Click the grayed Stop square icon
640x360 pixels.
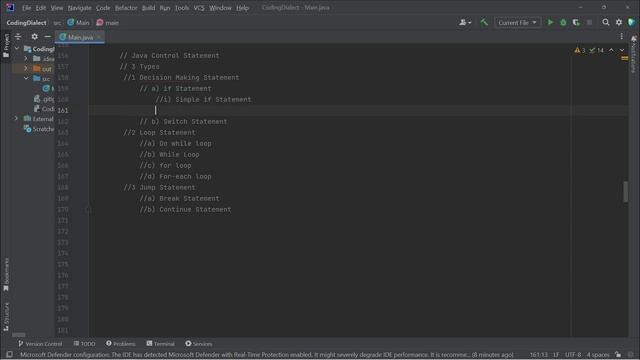(x=589, y=22)
